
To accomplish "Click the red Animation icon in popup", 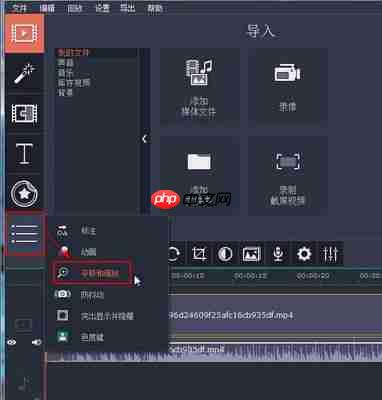I will pyautogui.click(x=63, y=252).
